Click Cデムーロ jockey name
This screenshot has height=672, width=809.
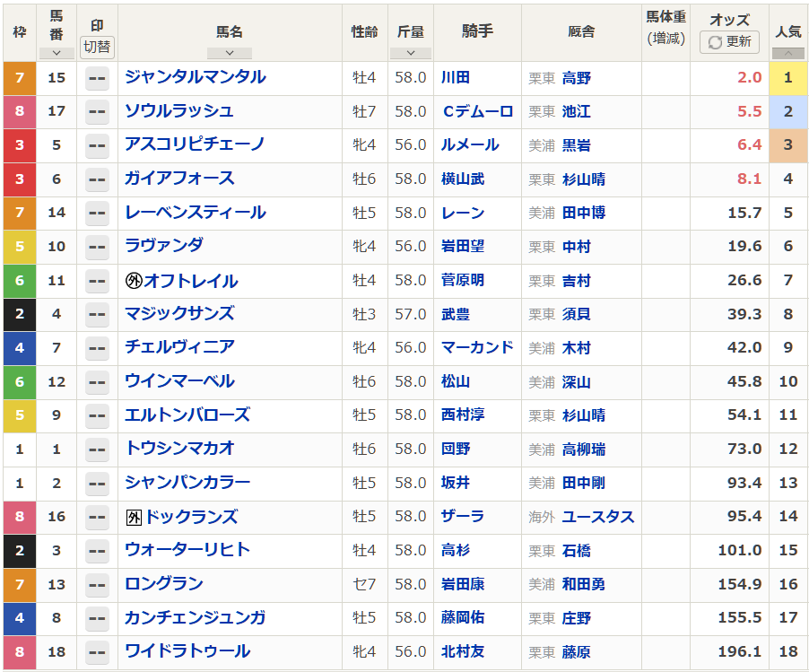click(477, 111)
